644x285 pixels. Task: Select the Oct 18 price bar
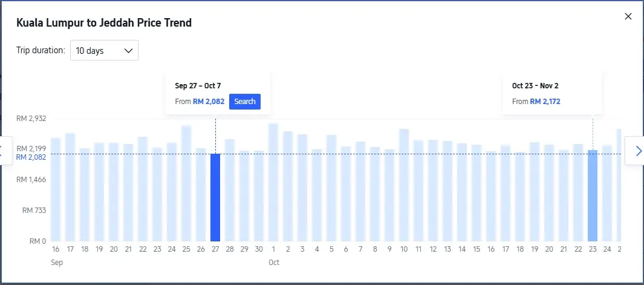(x=520, y=197)
